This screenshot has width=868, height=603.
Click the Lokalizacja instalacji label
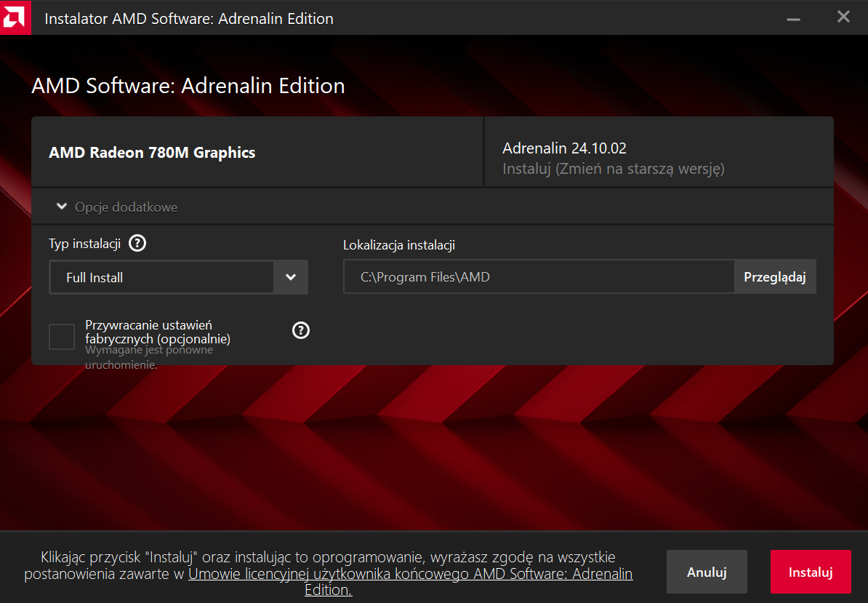tap(399, 245)
